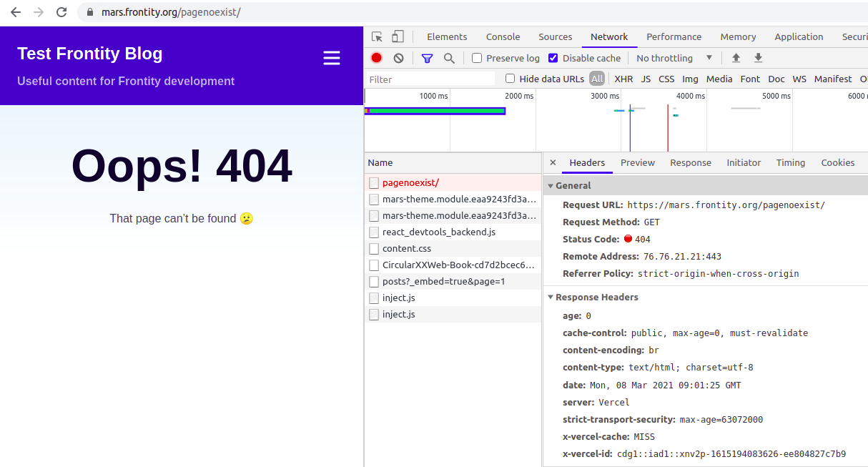This screenshot has width=868, height=467.
Task: Click the import HAR upload icon
Action: 736,58
